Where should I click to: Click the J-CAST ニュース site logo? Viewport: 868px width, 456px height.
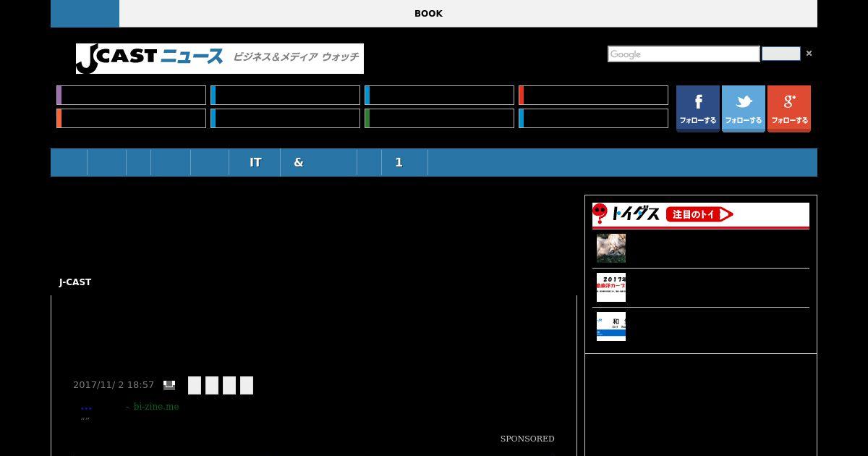pyautogui.click(x=220, y=59)
